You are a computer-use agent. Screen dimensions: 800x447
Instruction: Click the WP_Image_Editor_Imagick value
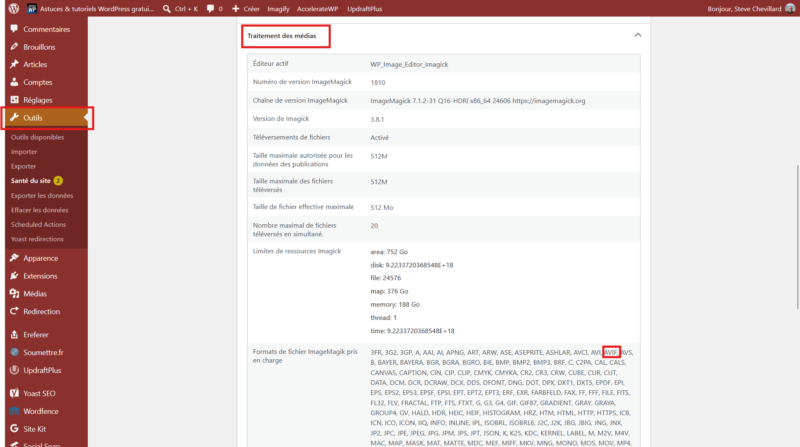409,64
